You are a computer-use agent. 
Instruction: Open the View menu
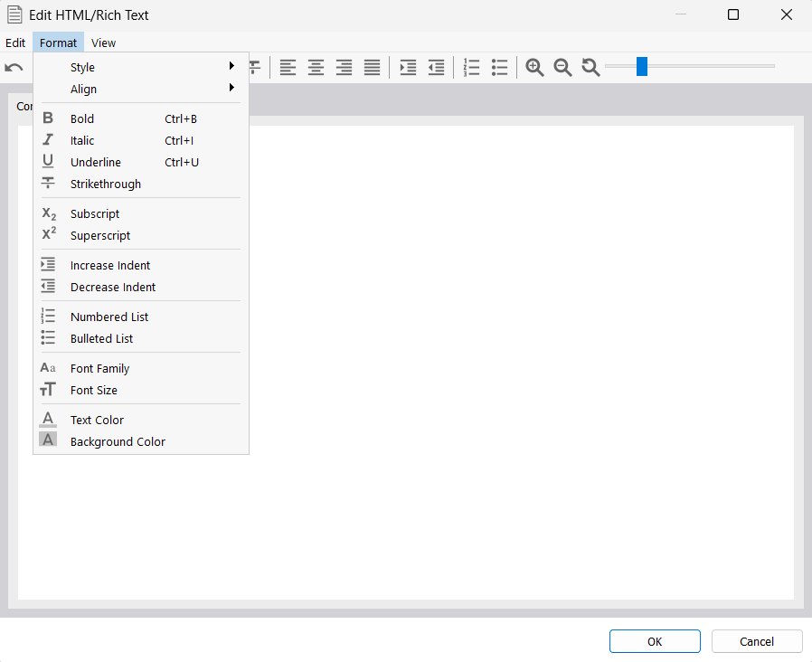(x=103, y=43)
